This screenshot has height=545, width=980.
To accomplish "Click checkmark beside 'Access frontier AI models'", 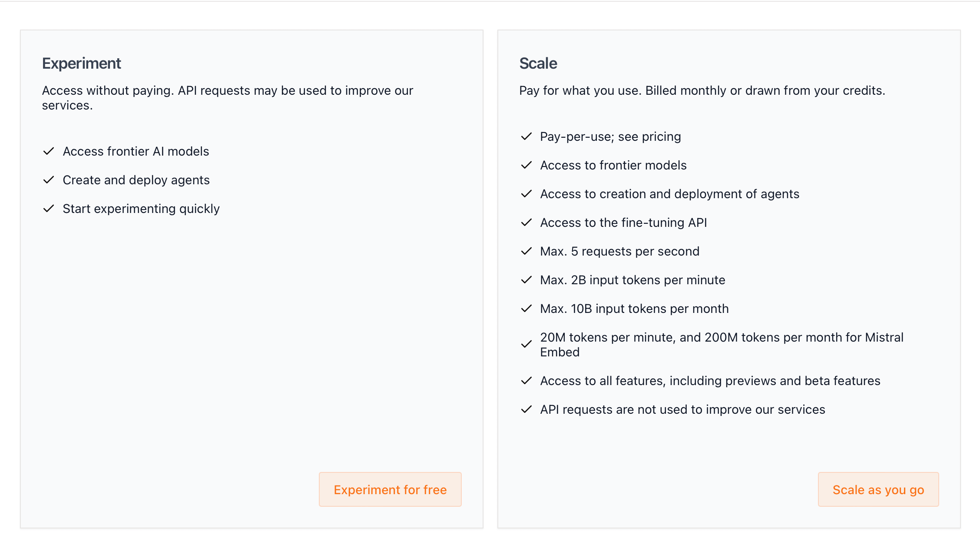I will pos(49,151).
